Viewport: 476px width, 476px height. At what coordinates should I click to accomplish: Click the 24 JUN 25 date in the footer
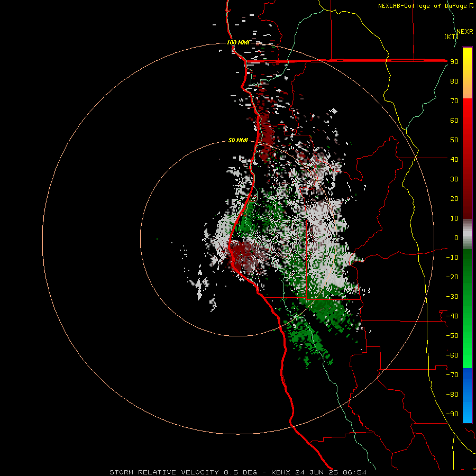coord(316,472)
